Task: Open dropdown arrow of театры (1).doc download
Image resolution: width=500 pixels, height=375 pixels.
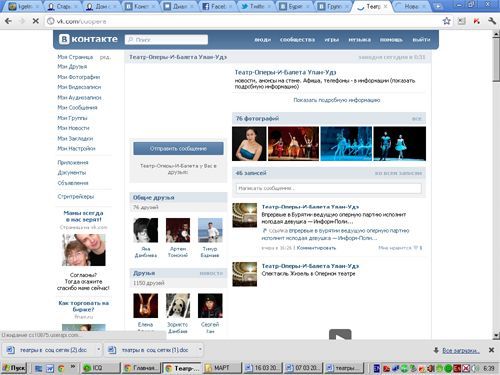Action: [x=200, y=350]
